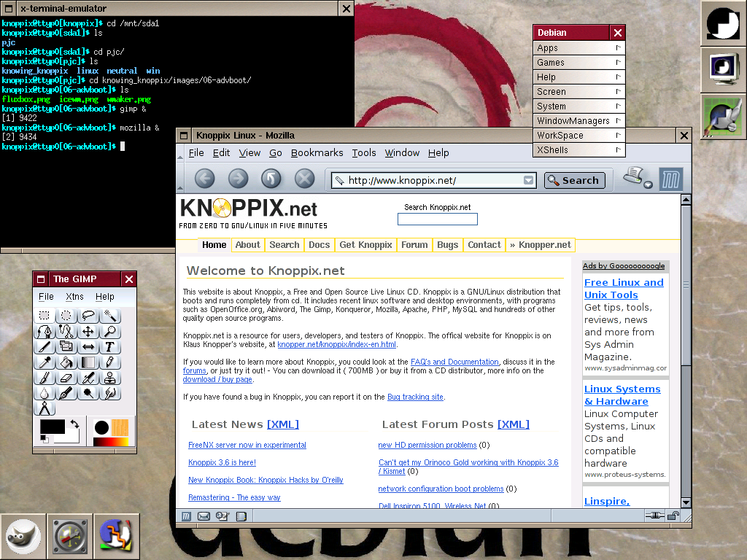Select the Magnify zoom tool in GIMP
Viewport: 747px width, 560px height.
(x=110, y=331)
